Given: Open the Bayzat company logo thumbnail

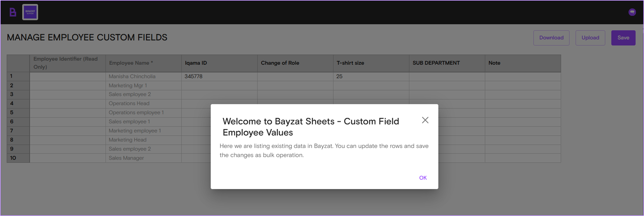Looking at the screenshot, I should [x=30, y=12].
